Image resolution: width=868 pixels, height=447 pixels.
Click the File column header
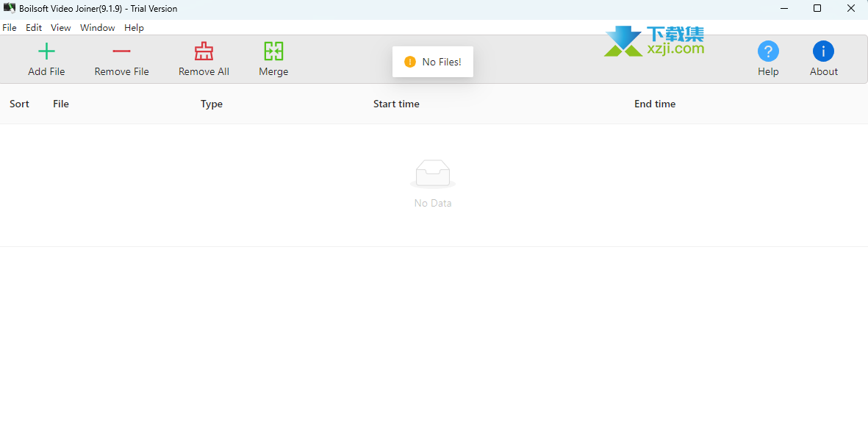coord(61,104)
